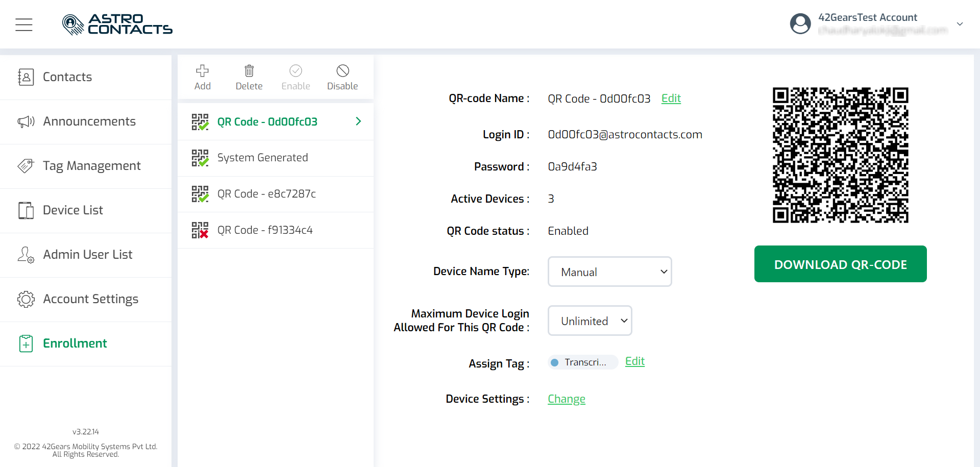Delete the selected QR code
This screenshot has width=980, height=467.
[249, 78]
